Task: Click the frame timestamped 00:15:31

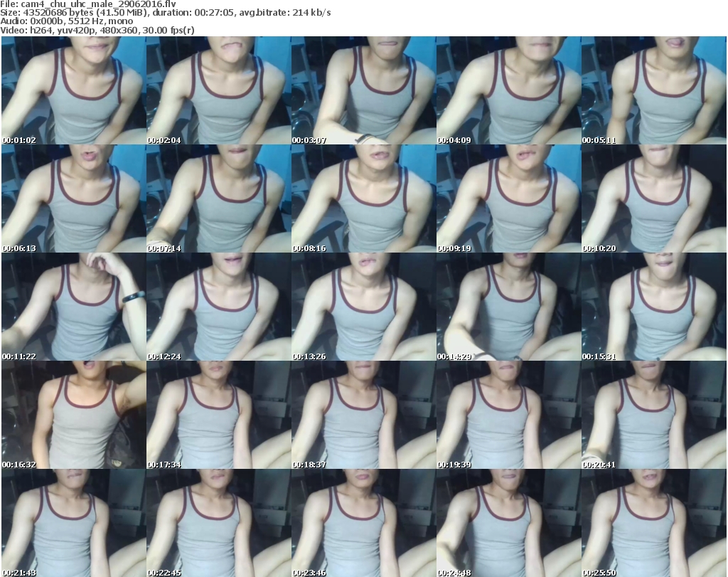Action: (654, 307)
